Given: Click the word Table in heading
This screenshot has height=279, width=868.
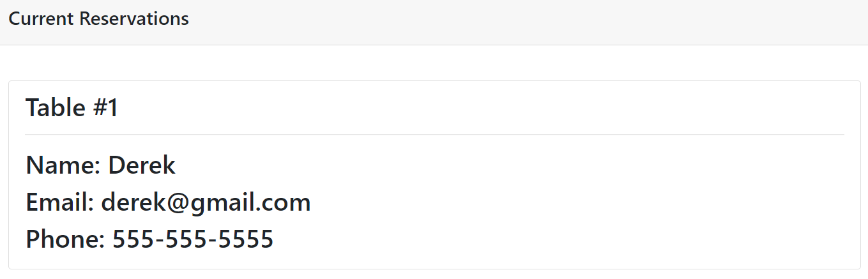Looking at the screenshot, I should (x=56, y=108).
